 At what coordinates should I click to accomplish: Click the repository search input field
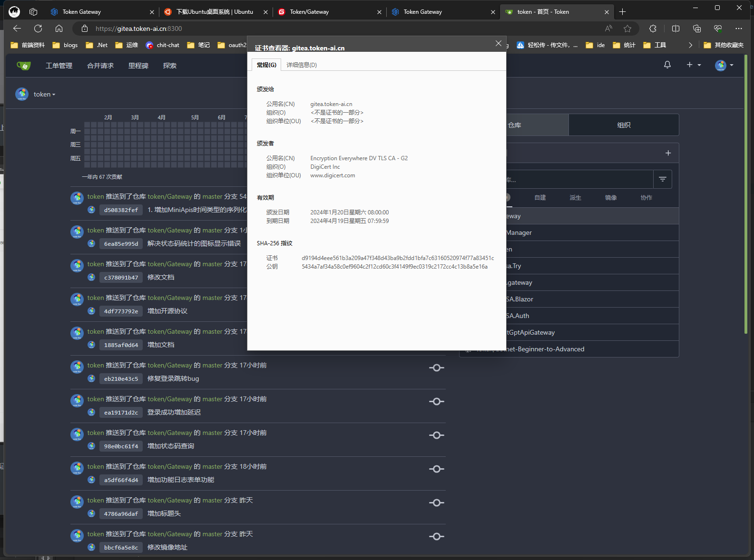pos(579,179)
